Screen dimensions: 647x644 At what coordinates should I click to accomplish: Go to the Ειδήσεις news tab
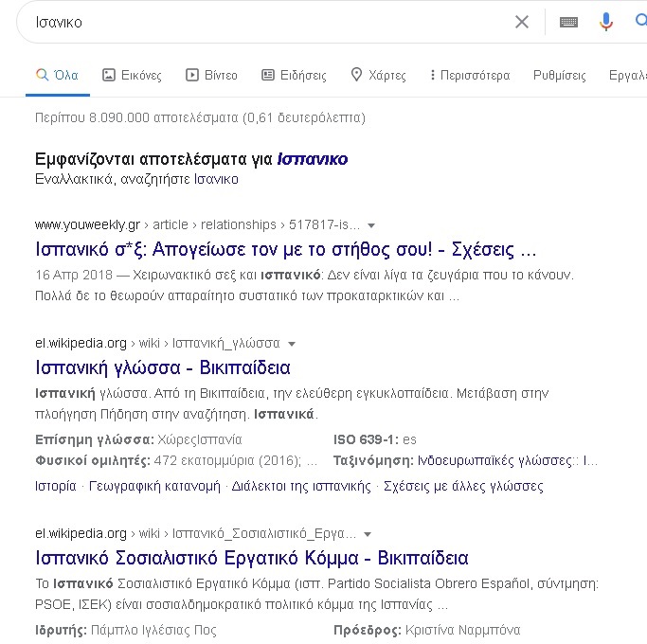(x=294, y=75)
